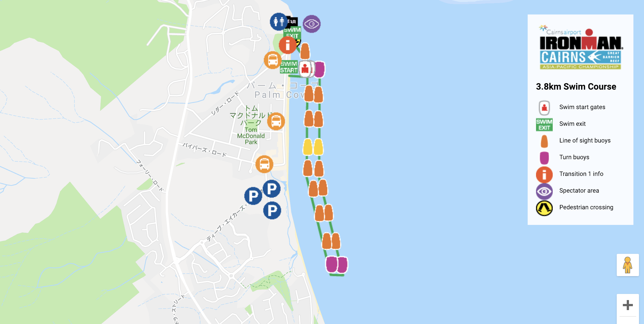Select the bus marker near Tom McDonald Park
Viewport: 644px width, 324px height.
pos(276,121)
